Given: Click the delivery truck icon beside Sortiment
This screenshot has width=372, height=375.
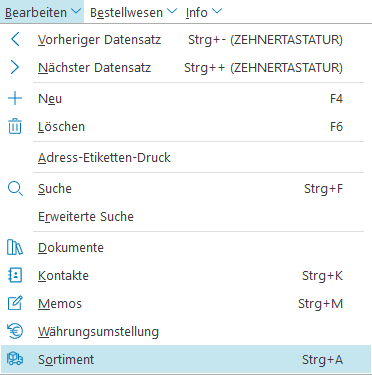Looking at the screenshot, I should pos(15,359).
